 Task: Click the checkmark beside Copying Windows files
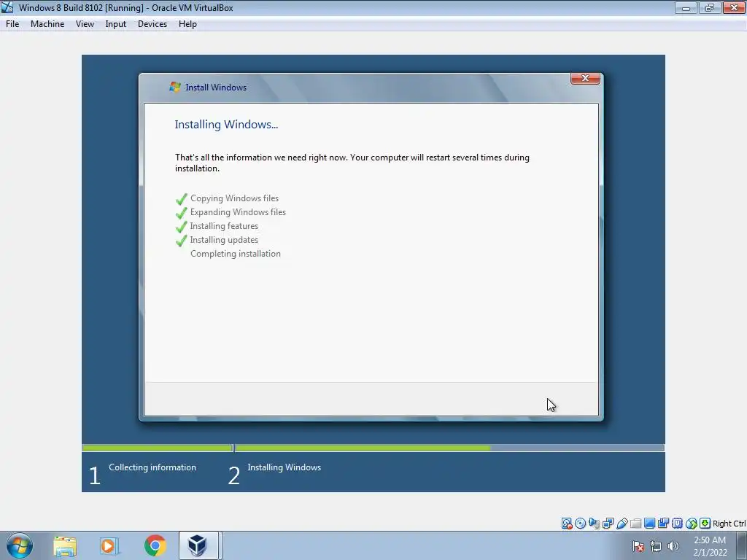pyautogui.click(x=182, y=199)
